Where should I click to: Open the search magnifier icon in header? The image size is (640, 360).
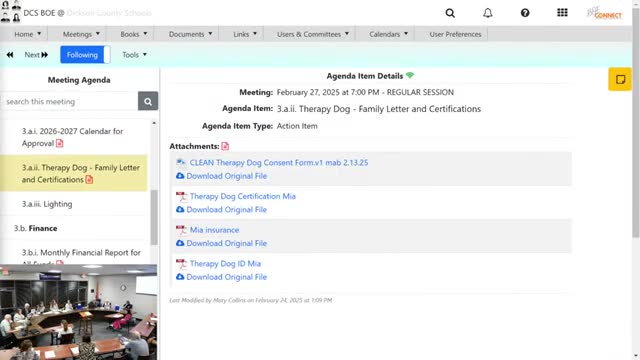pos(450,13)
